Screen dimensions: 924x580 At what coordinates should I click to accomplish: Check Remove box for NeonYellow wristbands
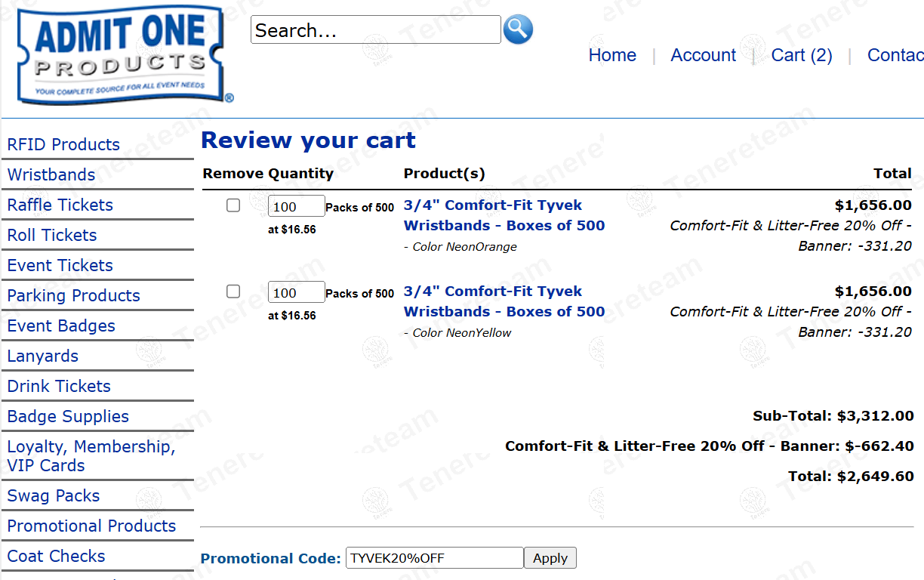(233, 292)
